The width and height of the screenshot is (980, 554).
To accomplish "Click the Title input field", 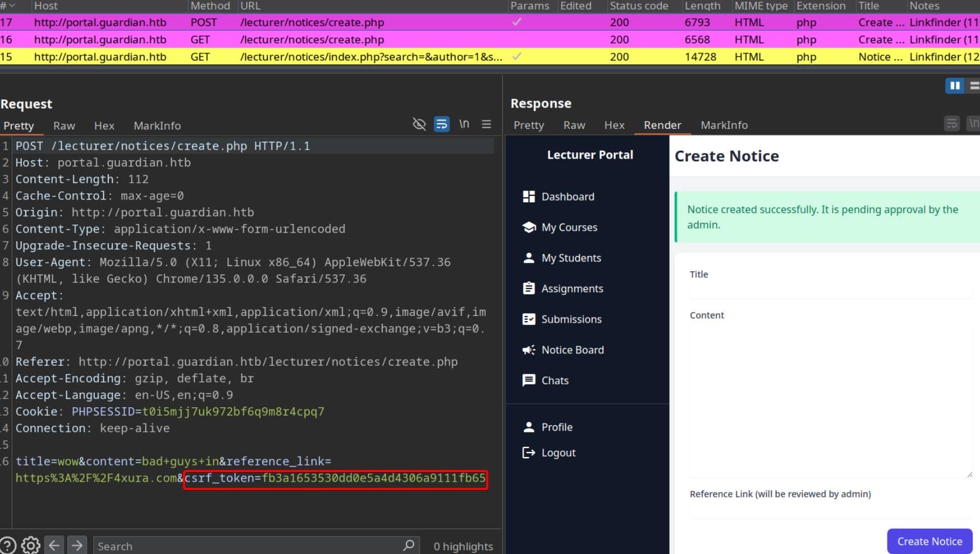I will click(x=830, y=290).
